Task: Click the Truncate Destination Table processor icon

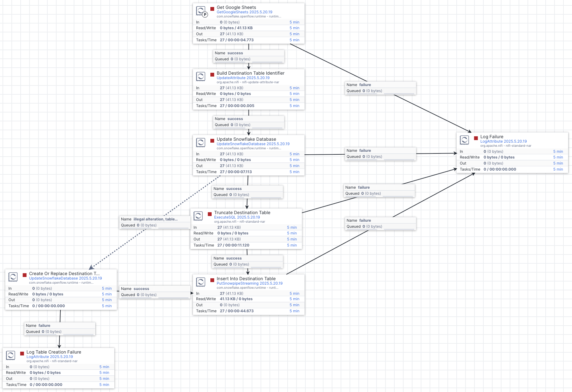Action: [198, 216]
